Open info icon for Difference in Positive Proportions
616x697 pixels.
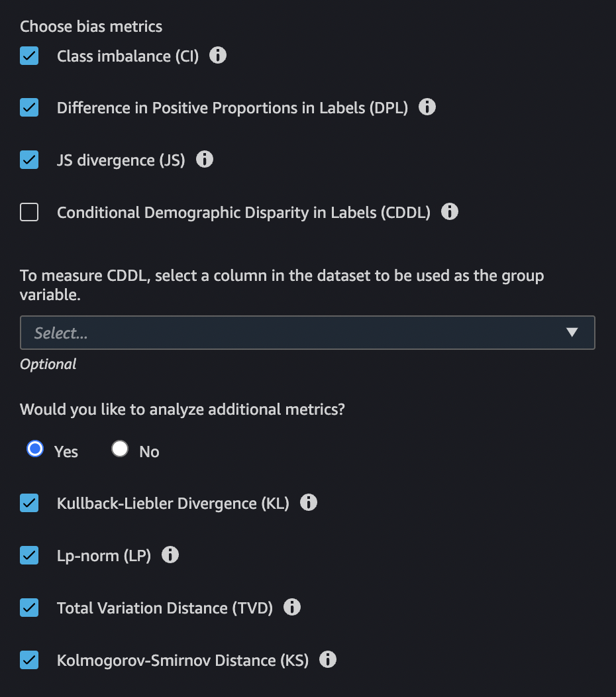pos(427,107)
